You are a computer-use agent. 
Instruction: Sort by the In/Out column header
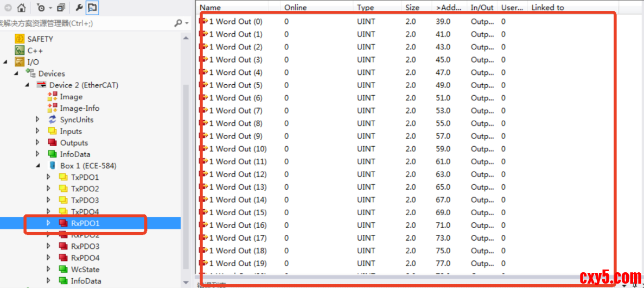(x=482, y=7)
